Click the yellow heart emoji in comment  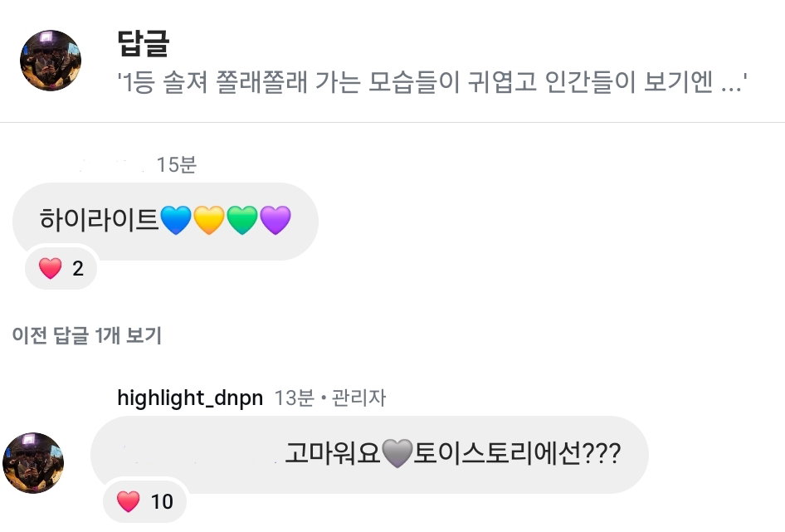point(209,220)
